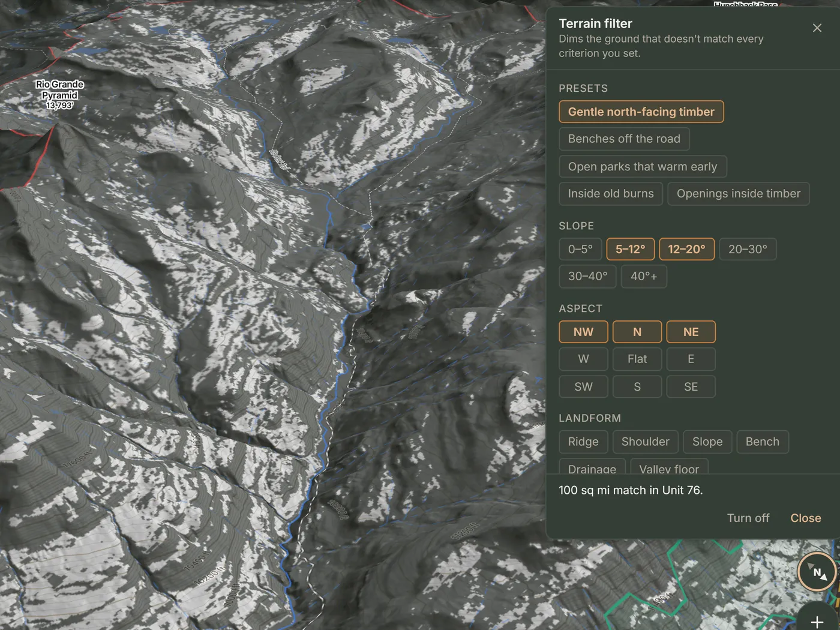Filter by Ridge landform
The width and height of the screenshot is (840, 630).
(x=583, y=442)
